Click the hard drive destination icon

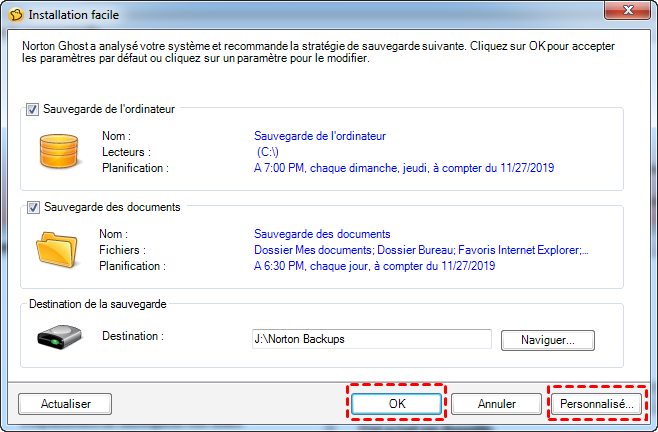click(59, 337)
